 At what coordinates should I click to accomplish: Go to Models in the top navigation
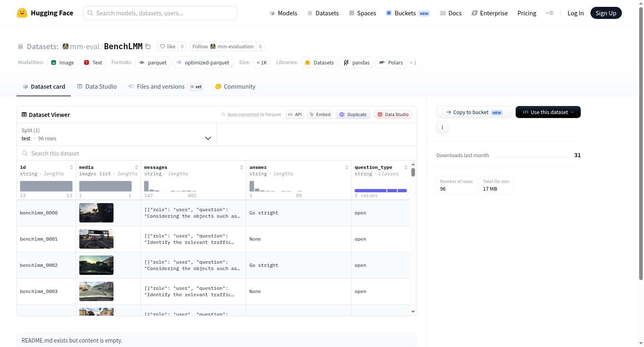[x=283, y=13]
